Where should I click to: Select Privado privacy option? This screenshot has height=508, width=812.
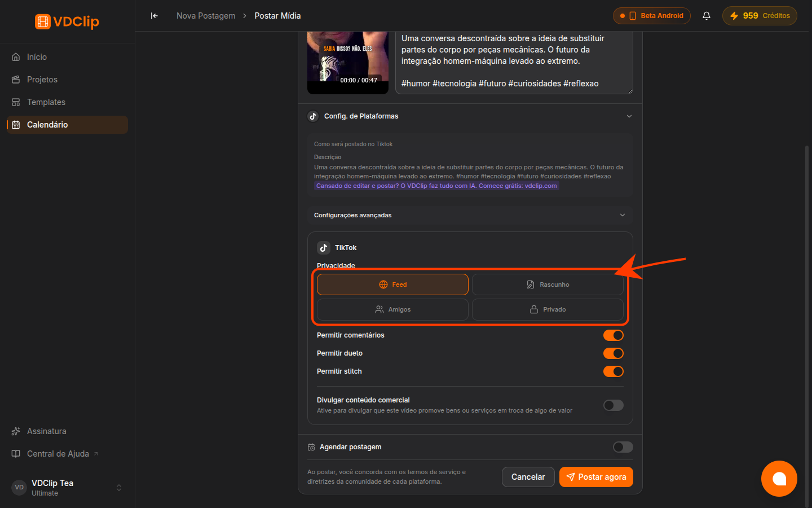548,309
